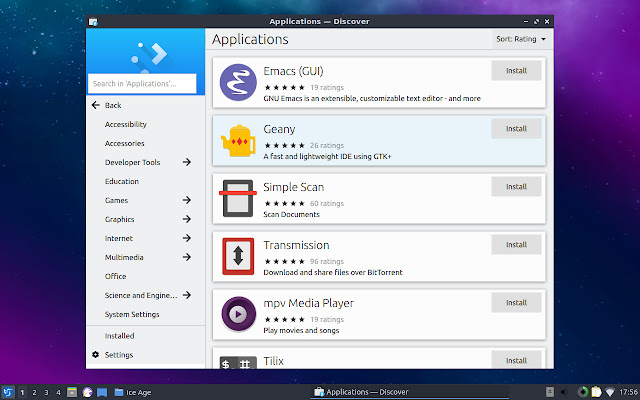
Task: Open the Sort: Rating dropdown
Action: coord(521,39)
